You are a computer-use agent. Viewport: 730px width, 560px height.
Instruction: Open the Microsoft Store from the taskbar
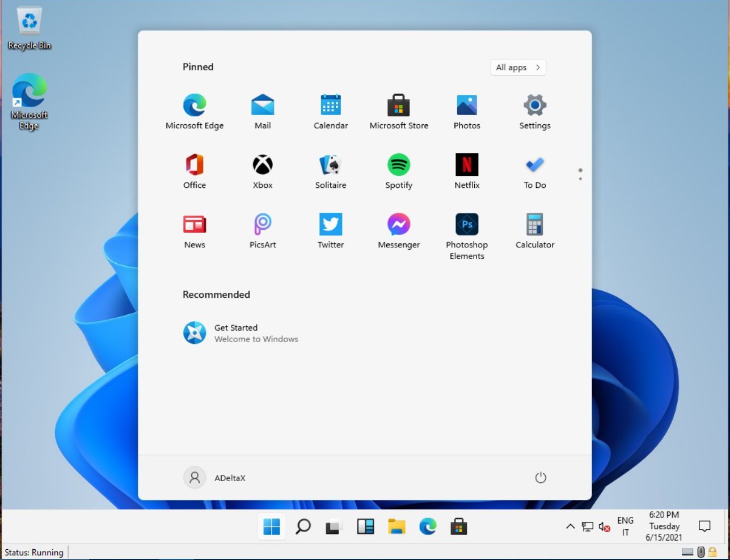coord(459,527)
